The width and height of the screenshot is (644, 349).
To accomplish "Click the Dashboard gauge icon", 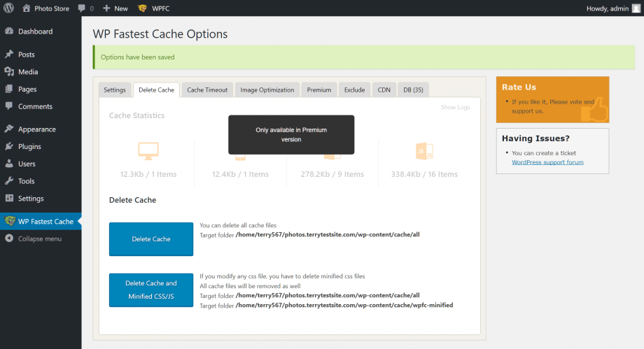I will coord(9,31).
